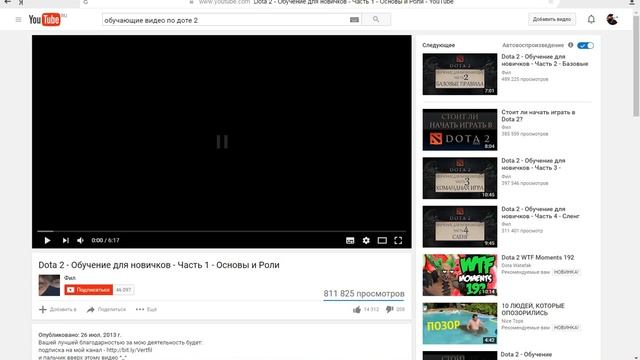
Task: Open the YouTube guide hamburger menu
Action: 18,19
